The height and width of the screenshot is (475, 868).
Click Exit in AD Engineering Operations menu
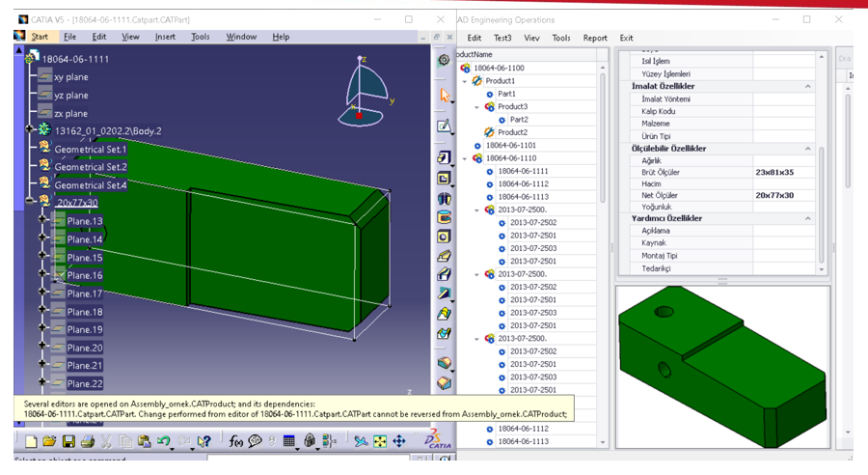(x=626, y=38)
